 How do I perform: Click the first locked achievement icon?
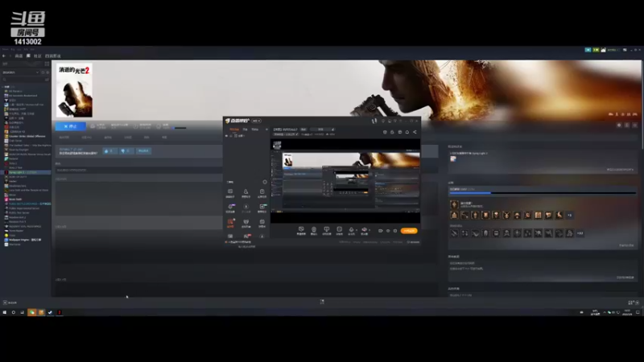click(454, 233)
